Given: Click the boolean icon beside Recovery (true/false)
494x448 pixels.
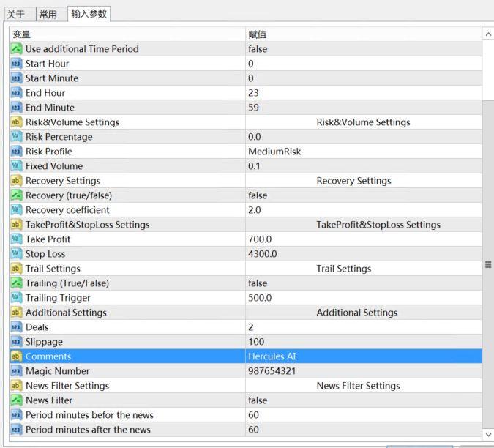Looking at the screenshot, I should click(16, 195).
